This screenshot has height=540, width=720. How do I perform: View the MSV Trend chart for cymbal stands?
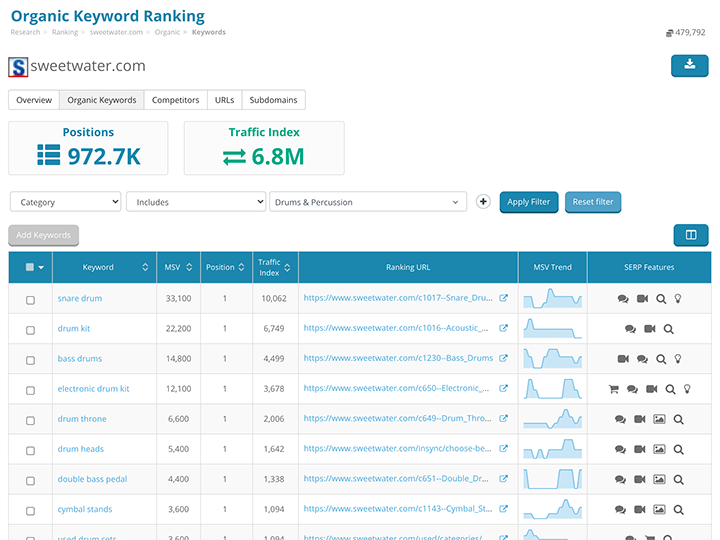point(552,509)
